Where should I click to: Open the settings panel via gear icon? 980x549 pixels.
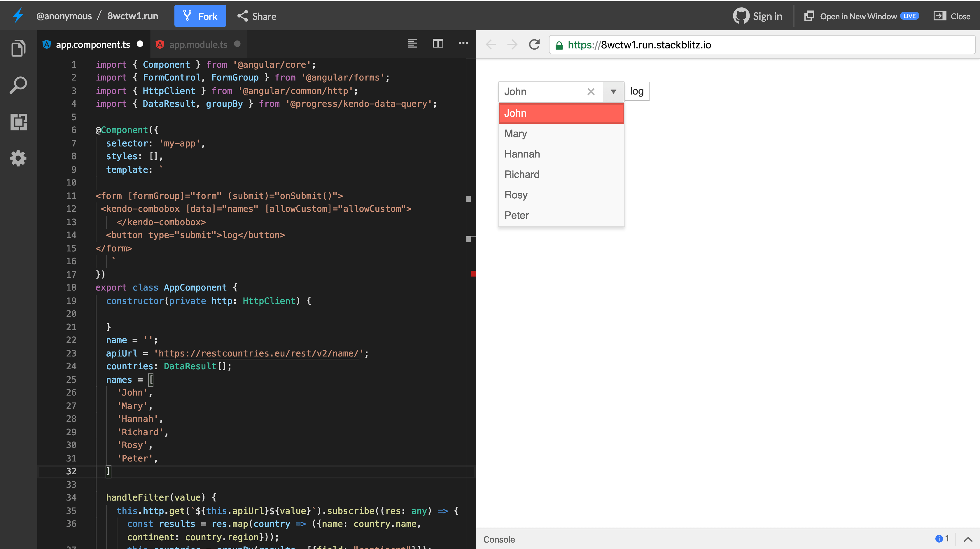tap(18, 158)
